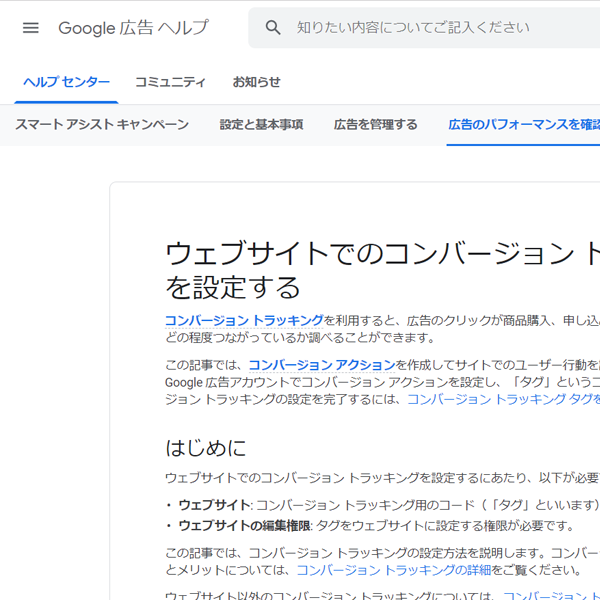Click the ウェブサイト bullet item
Screen dimensions: 600x600
click(389, 505)
